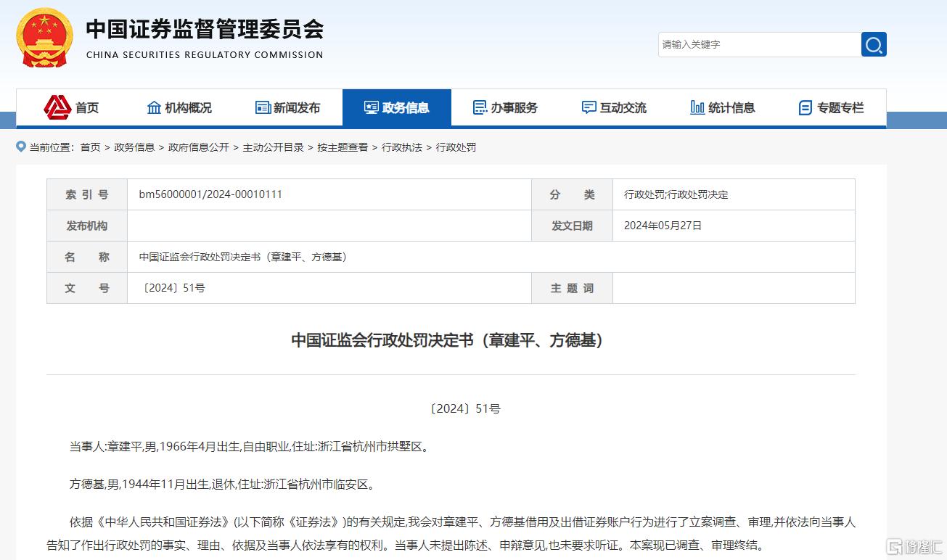Image resolution: width=947 pixels, height=560 pixels.
Task: Go to 政务信息 in the breadcrumb
Action: 134,147
